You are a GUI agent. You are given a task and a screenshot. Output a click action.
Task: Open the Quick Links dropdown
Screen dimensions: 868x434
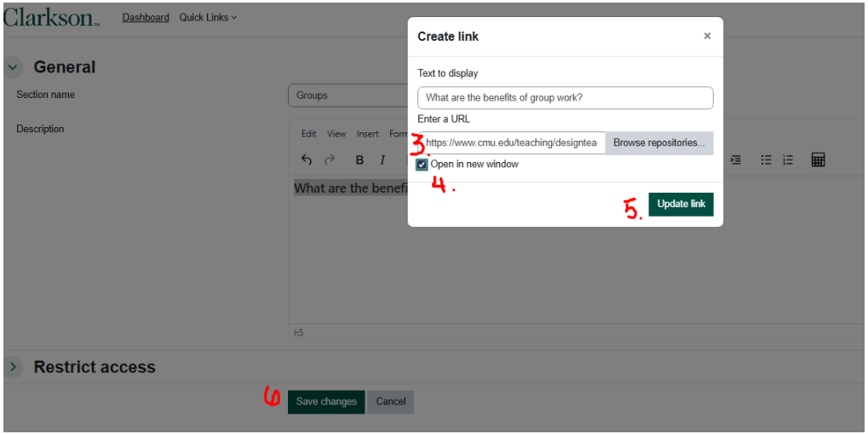(208, 18)
